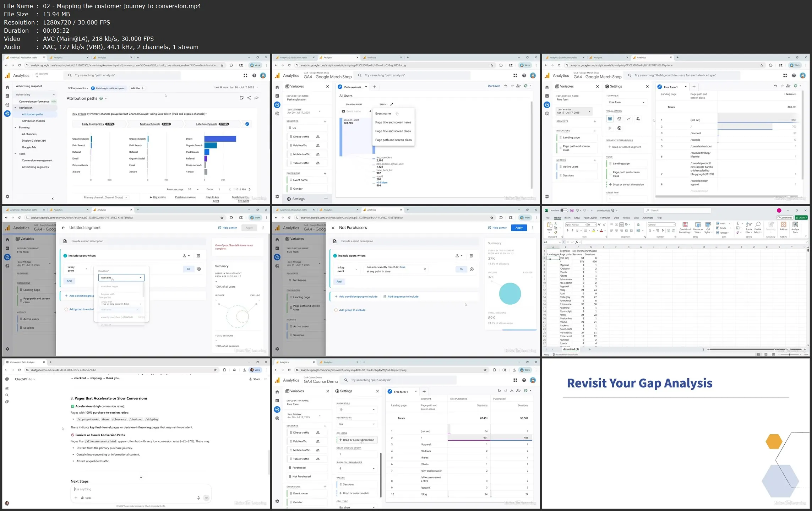812x511 pixels.
Task: Open Sort & Filter in Excel ribbon
Action: tap(748, 228)
